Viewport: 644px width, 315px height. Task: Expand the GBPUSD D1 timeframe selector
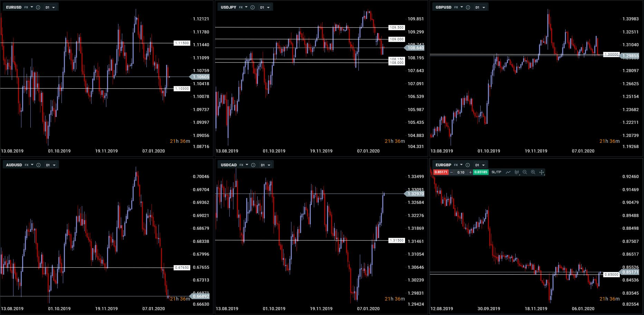click(480, 7)
